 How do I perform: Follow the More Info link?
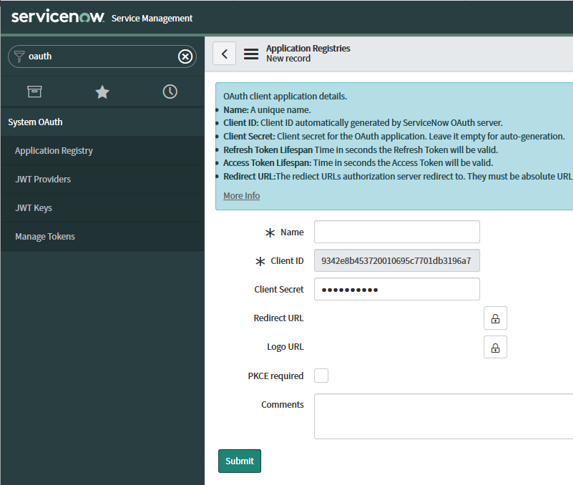pyautogui.click(x=242, y=196)
